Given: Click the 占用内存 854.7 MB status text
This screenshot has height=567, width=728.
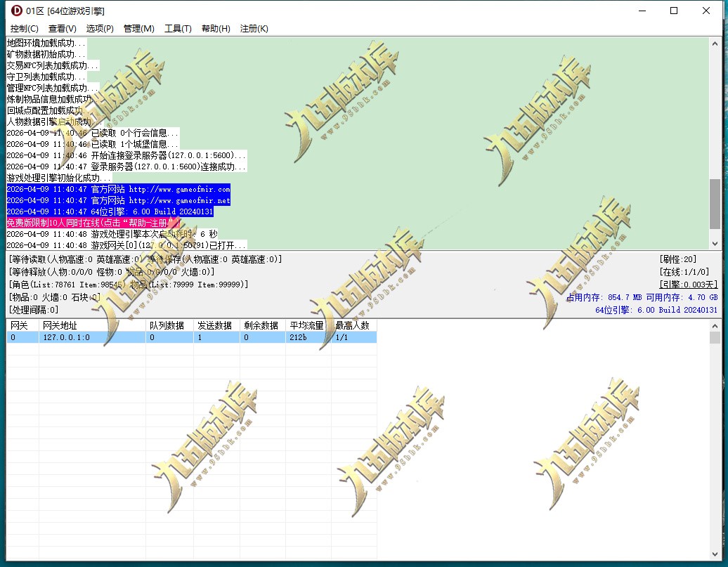Looking at the screenshot, I should (604, 297).
